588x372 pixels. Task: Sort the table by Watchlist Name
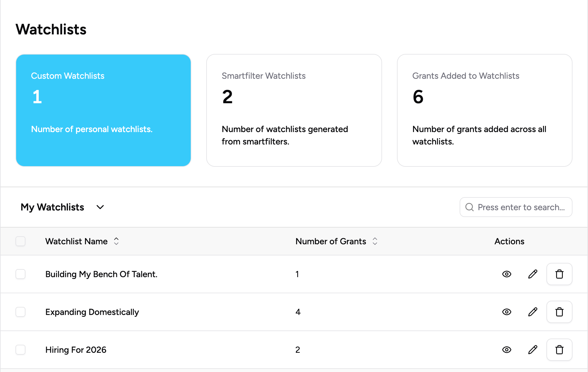click(x=116, y=241)
